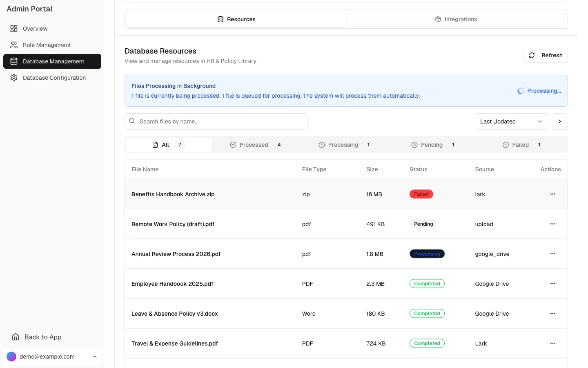This screenshot has height=368, width=588.
Task: Click the right-arrow sort direction button
Action: coord(560,121)
